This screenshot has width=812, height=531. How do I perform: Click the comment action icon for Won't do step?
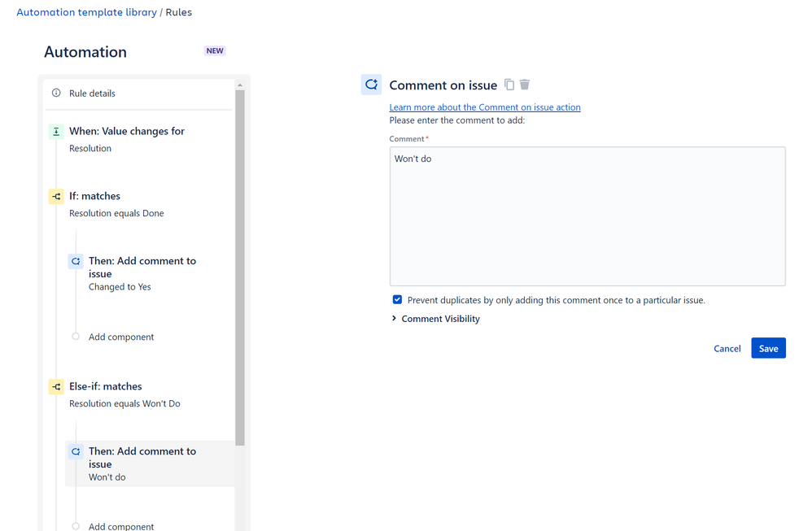[x=76, y=452]
